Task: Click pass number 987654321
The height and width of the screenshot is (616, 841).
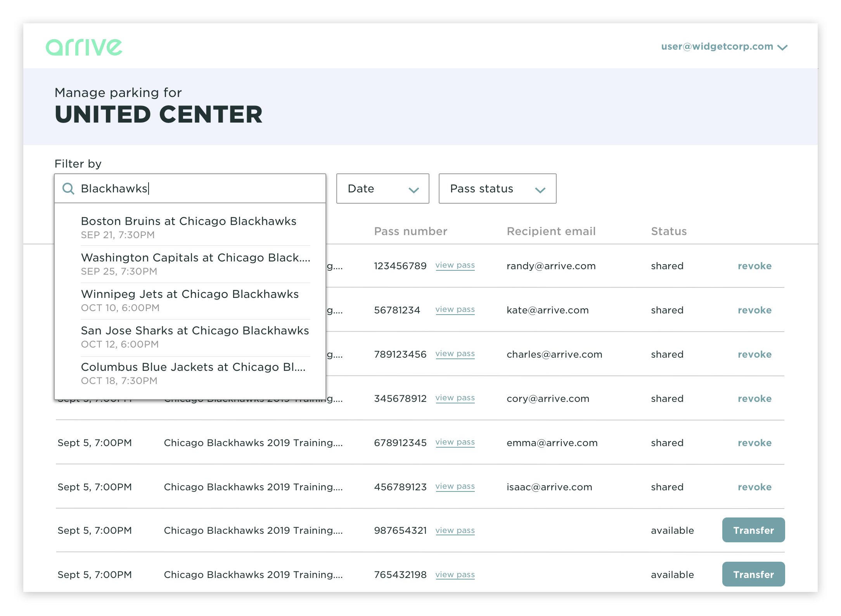Action: point(400,531)
